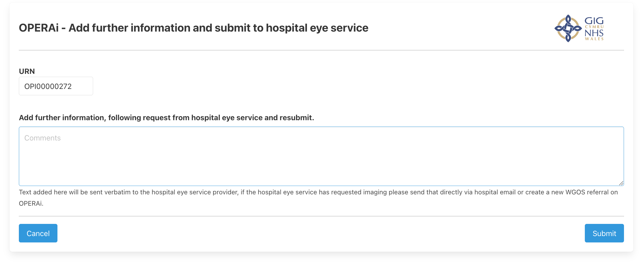Click the word OPERAi ending the help text
Screen dimensions: 644x263
(31, 203)
